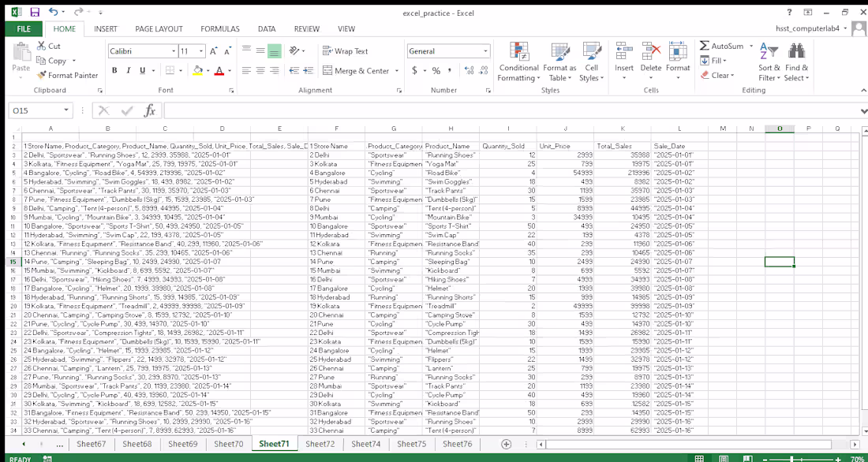868x462 pixels.
Task: Click the Format Painter brush
Action: [41, 75]
